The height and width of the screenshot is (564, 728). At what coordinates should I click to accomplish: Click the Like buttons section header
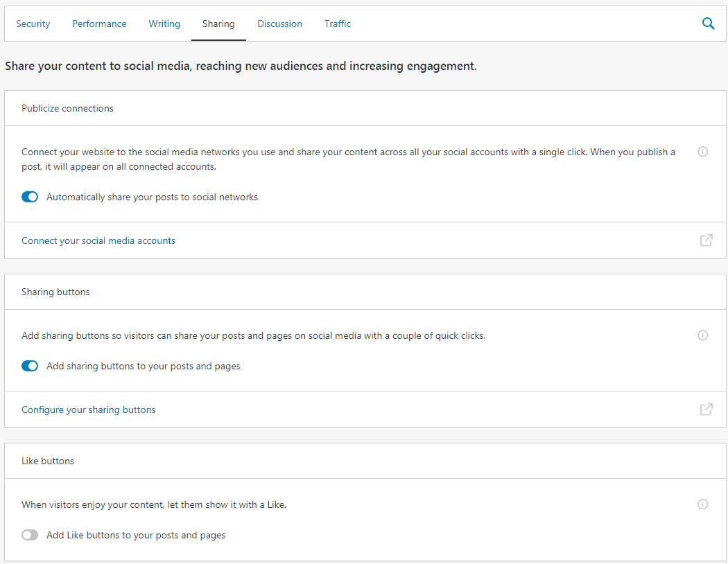click(48, 461)
